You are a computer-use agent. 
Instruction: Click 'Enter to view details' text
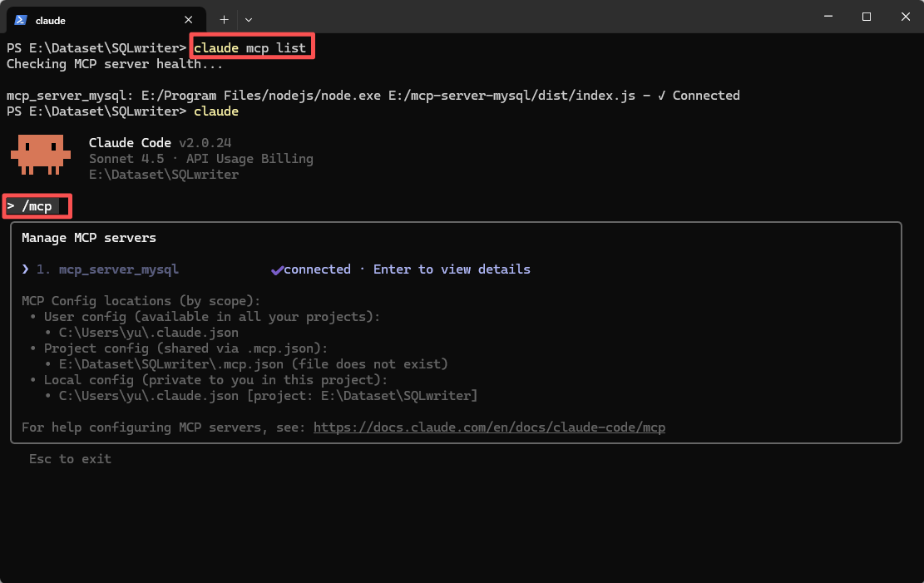452,269
